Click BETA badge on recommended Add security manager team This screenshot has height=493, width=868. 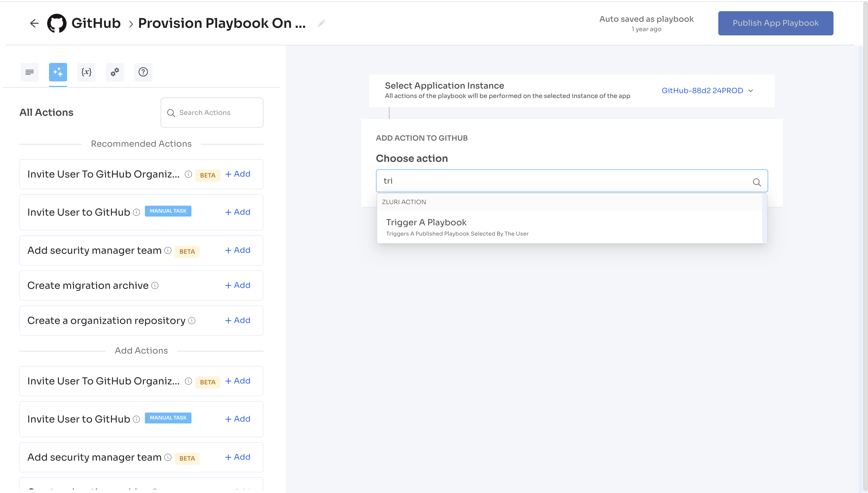(187, 252)
